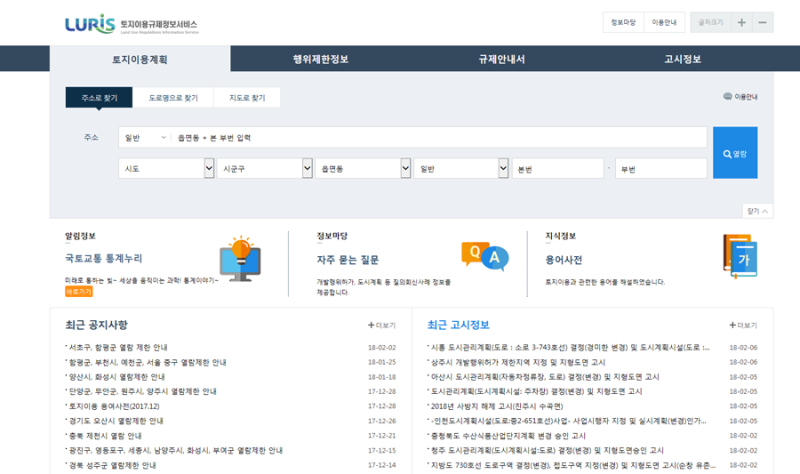Open 국토교통 통계누리 link
The image size is (800, 474).
point(104,259)
